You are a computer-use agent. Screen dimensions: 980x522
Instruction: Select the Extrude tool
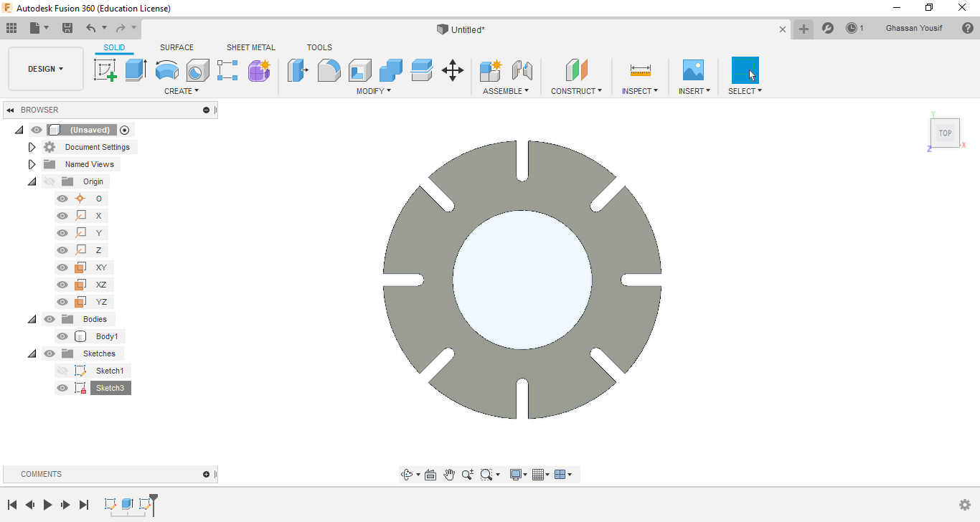[x=136, y=70]
